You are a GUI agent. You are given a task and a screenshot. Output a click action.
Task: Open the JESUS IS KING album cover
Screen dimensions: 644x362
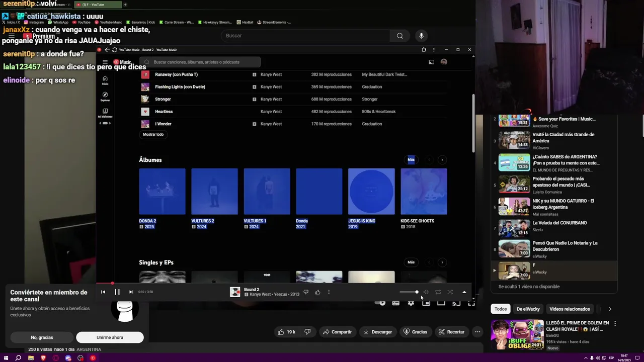click(371, 192)
